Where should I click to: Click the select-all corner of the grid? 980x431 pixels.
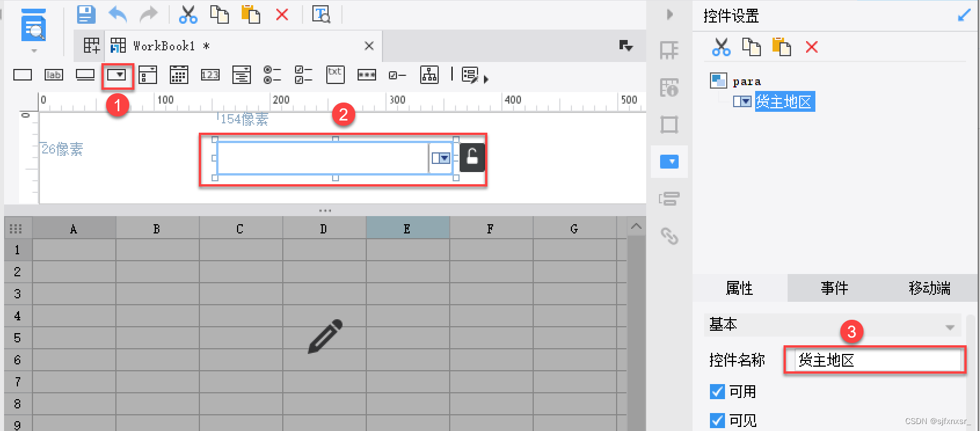click(x=16, y=229)
